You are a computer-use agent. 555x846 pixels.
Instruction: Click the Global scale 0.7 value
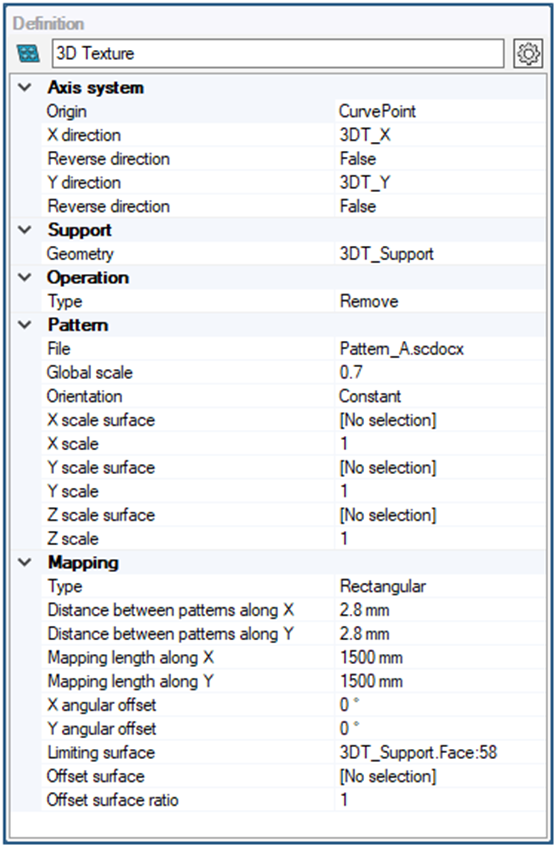440,372
